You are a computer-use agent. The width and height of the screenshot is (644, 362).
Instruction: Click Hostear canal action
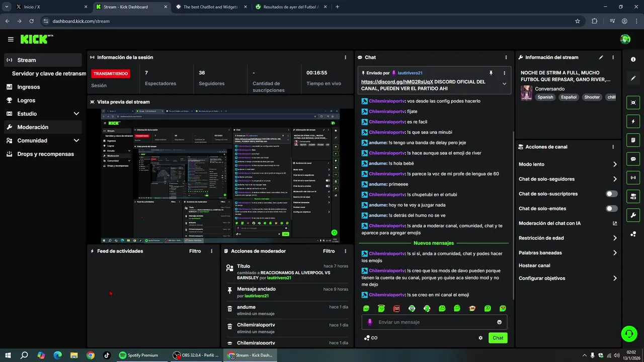pyautogui.click(x=534, y=265)
